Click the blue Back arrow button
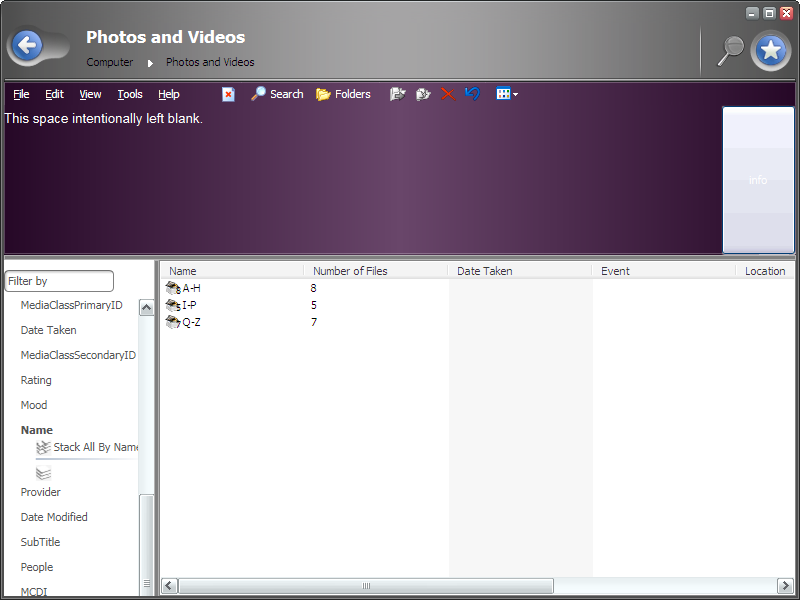 click(27, 45)
